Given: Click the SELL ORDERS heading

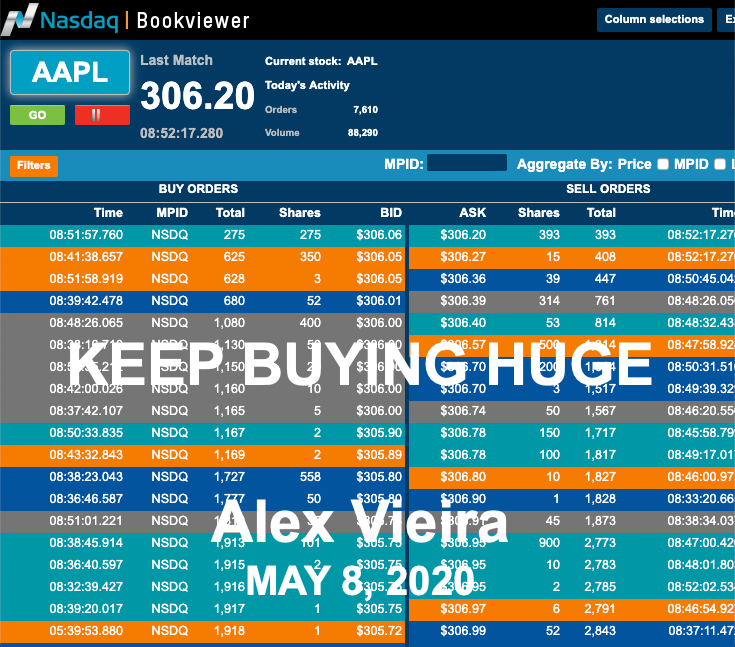Looking at the screenshot, I should (x=608, y=189).
